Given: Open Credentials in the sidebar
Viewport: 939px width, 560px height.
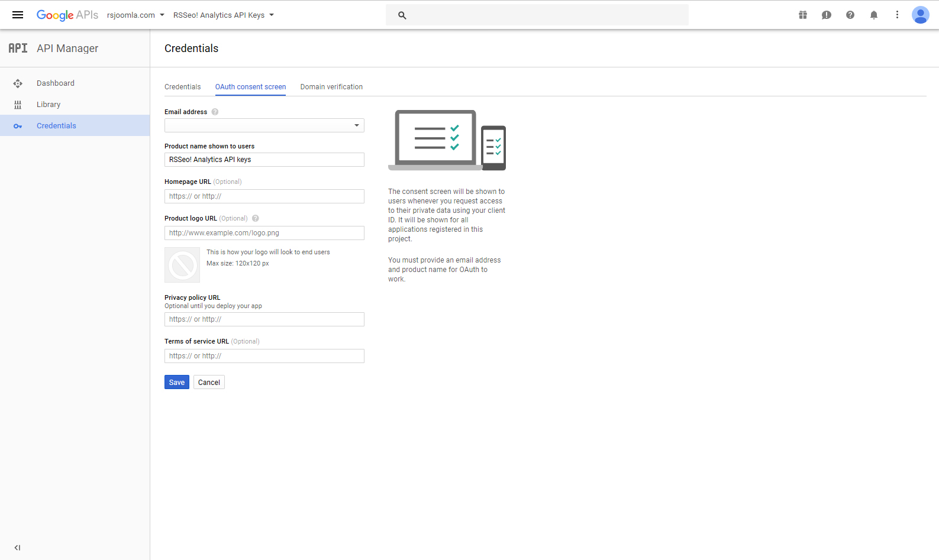Looking at the screenshot, I should click(x=75, y=125).
